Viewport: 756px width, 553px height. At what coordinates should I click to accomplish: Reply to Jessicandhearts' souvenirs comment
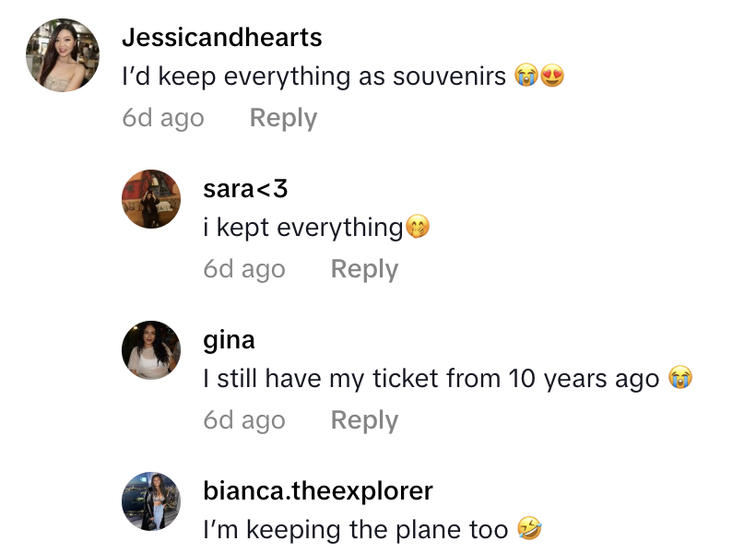point(283,118)
